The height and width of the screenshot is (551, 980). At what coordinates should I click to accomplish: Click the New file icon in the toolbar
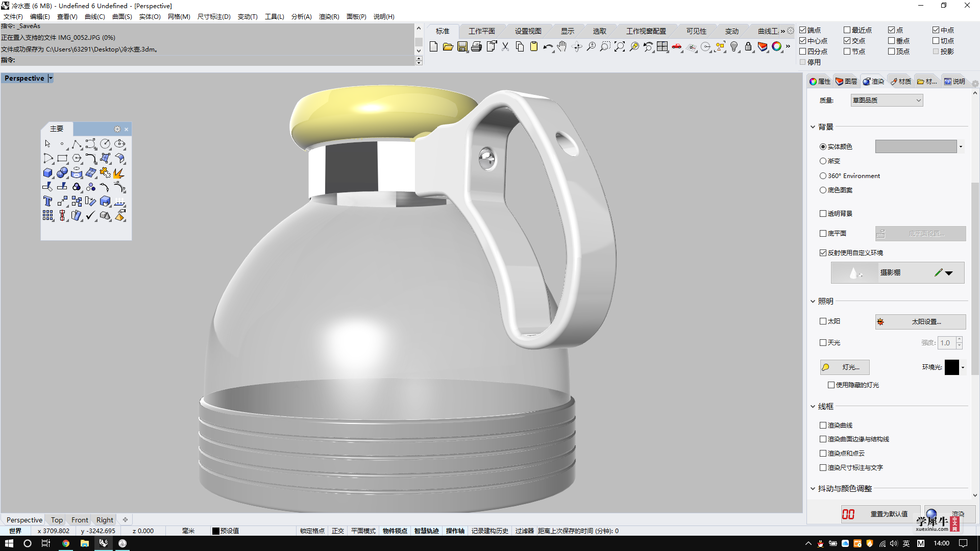coord(433,46)
